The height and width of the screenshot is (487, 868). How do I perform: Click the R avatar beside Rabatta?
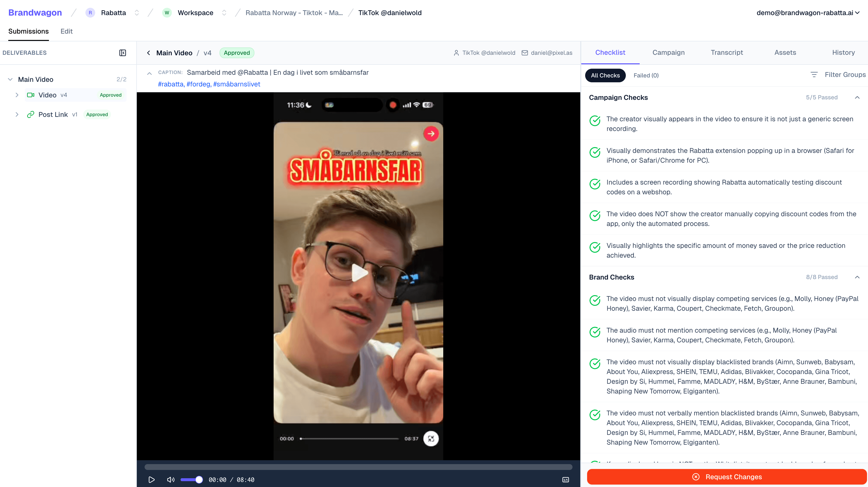point(90,13)
